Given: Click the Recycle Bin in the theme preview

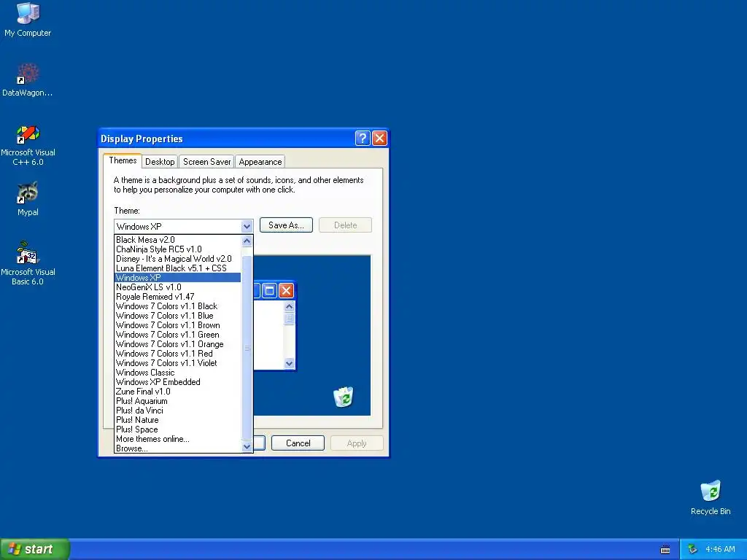Looking at the screenshot, I should click(x=343, y=397).
